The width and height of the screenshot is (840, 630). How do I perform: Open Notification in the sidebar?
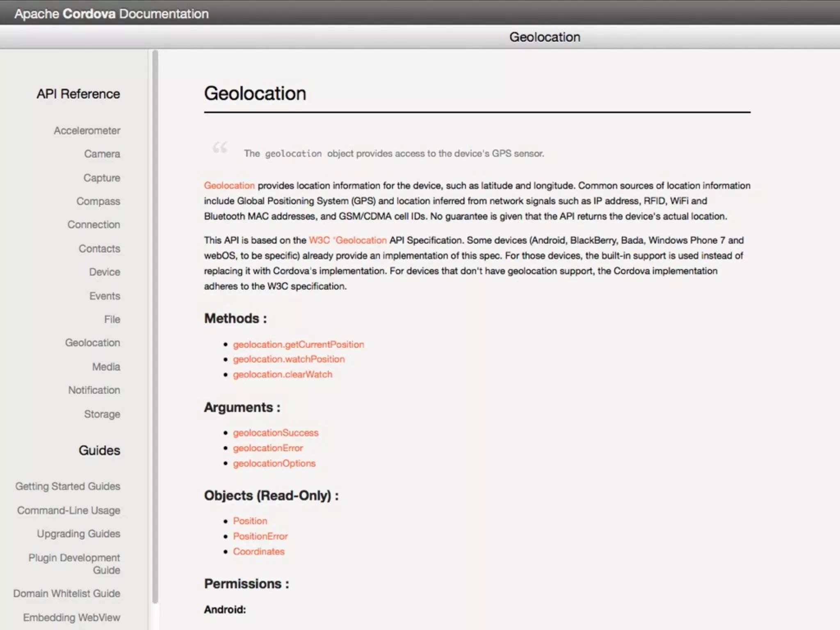94,390
